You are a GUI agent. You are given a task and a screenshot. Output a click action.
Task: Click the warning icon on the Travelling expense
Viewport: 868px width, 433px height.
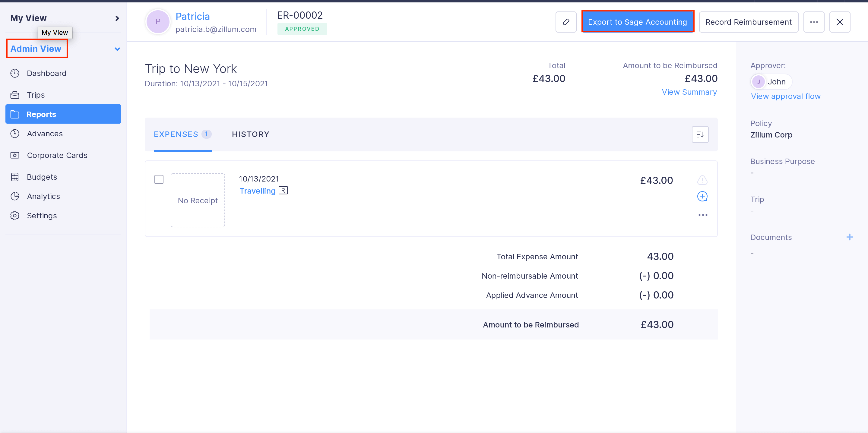(x=702, y=180)
